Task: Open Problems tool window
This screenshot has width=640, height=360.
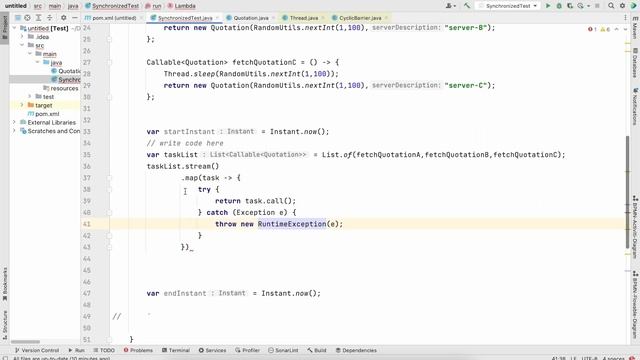Action: click(x=138, y=350)
